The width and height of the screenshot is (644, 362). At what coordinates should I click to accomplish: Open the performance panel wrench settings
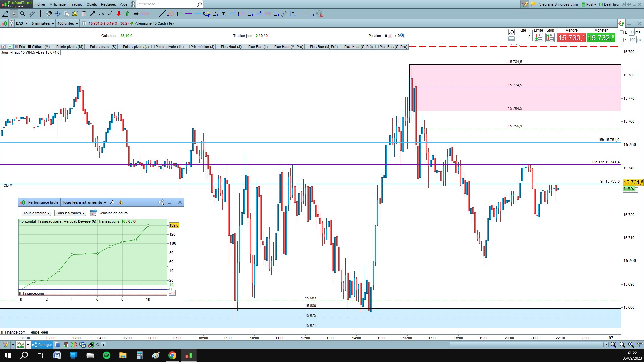pos(112,202)
